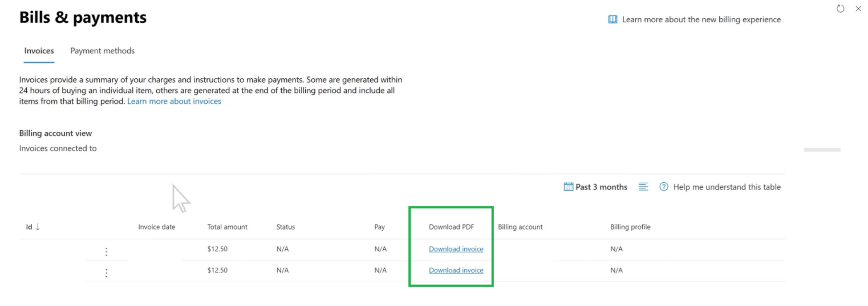Switch to the Invoices tab
This screenshot has width=868, height=306.
coord(39,51)
